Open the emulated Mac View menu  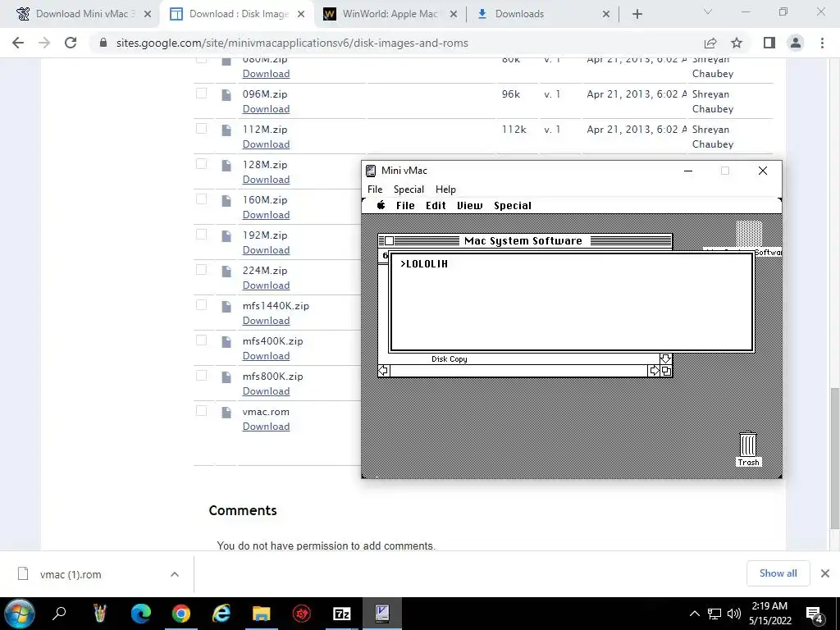[x=469, y=206]
